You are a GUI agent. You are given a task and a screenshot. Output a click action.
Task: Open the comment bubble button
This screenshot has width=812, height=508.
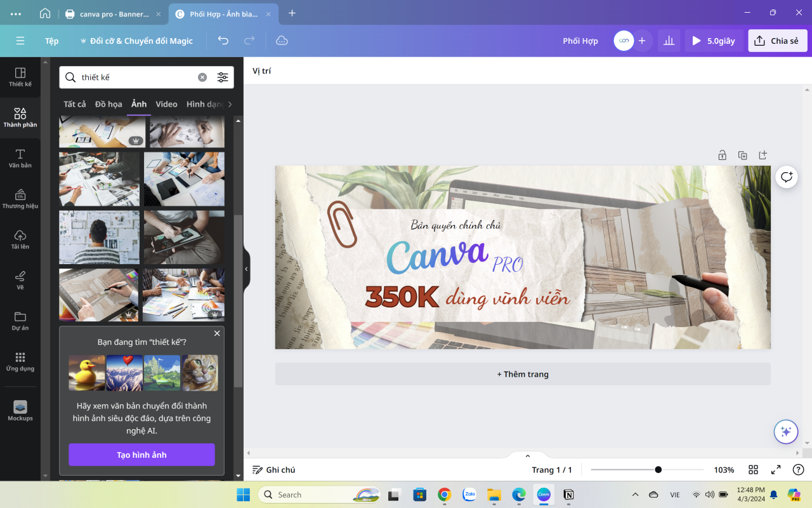(x=787, y=177)
